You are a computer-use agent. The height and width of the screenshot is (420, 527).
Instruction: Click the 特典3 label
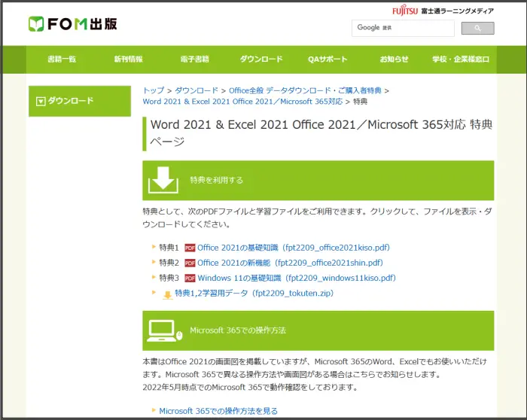pyautogui.click(x=169, y=278)
